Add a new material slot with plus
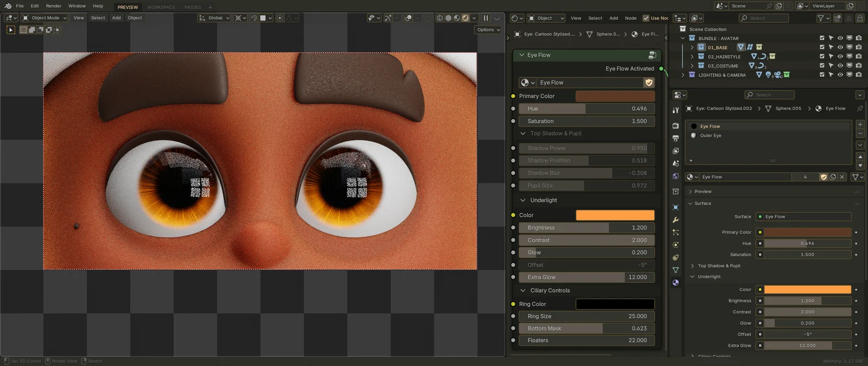This screenshot has height=366, width=868. coord(860,124)
